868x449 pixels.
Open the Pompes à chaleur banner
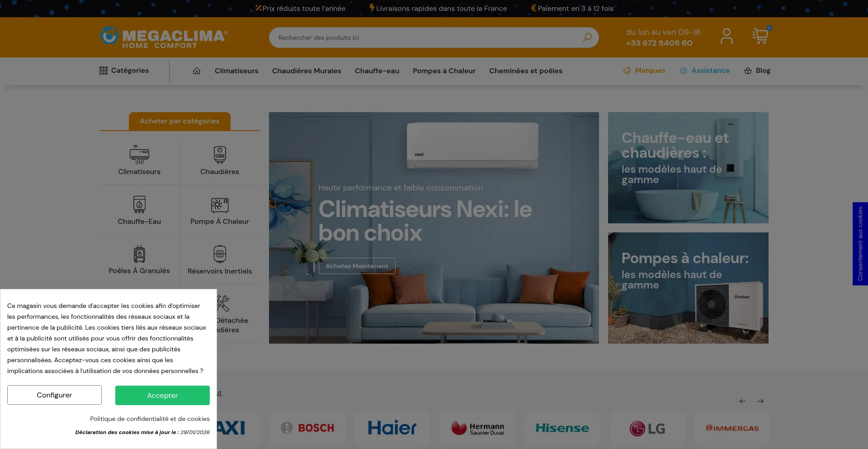(688, 288)
